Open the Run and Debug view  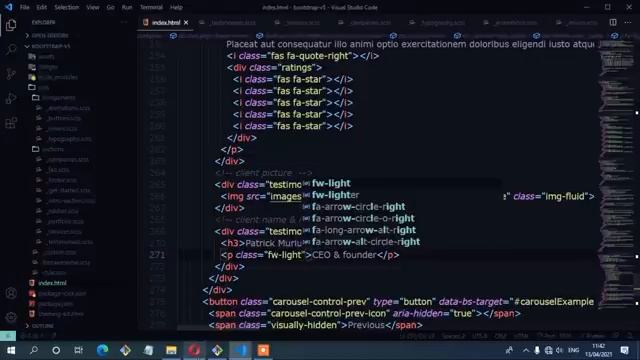[11, 98]
